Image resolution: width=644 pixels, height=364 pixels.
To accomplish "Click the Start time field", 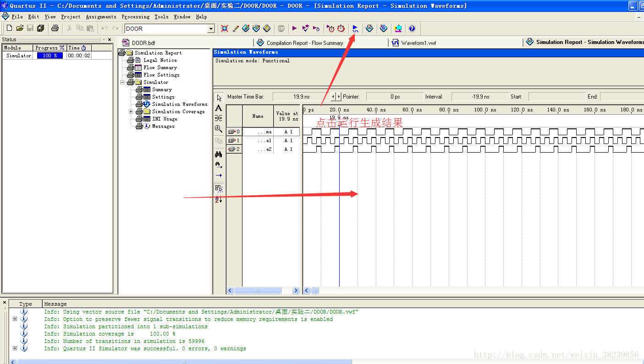I will (556, 97).
